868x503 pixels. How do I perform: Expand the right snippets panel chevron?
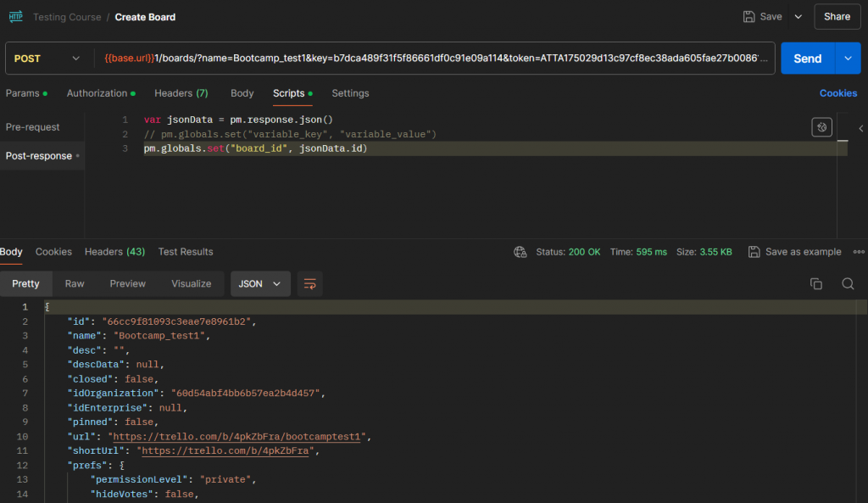point(861,129)
